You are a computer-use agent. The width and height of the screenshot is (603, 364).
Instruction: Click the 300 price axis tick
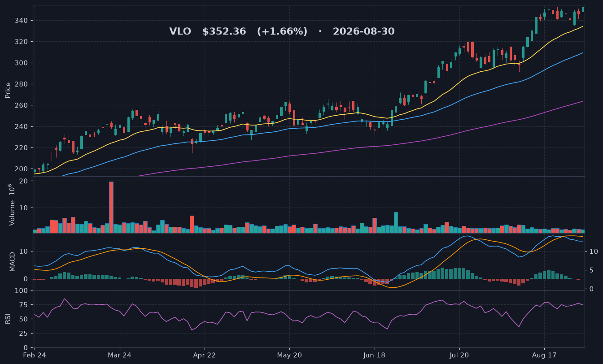tap(22, 63)
